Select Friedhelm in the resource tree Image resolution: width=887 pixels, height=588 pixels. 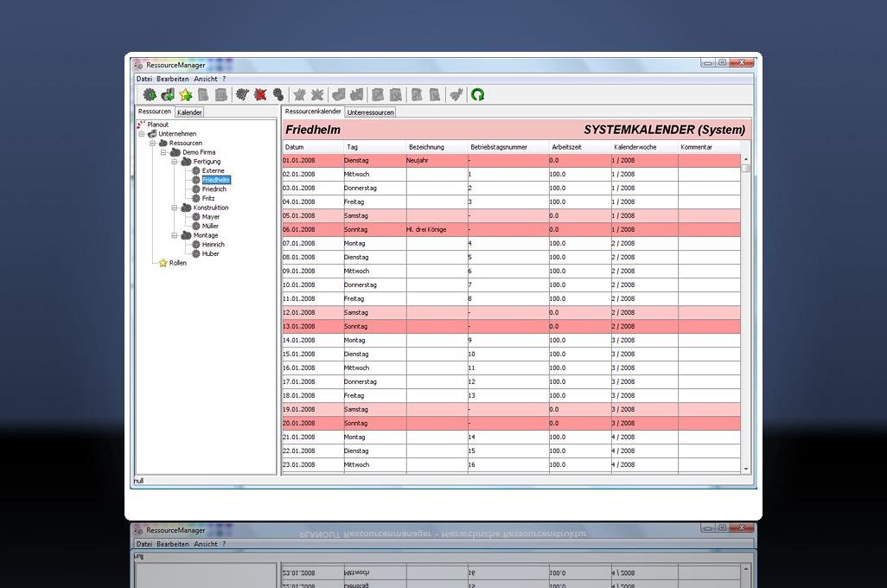coord(216,180)
